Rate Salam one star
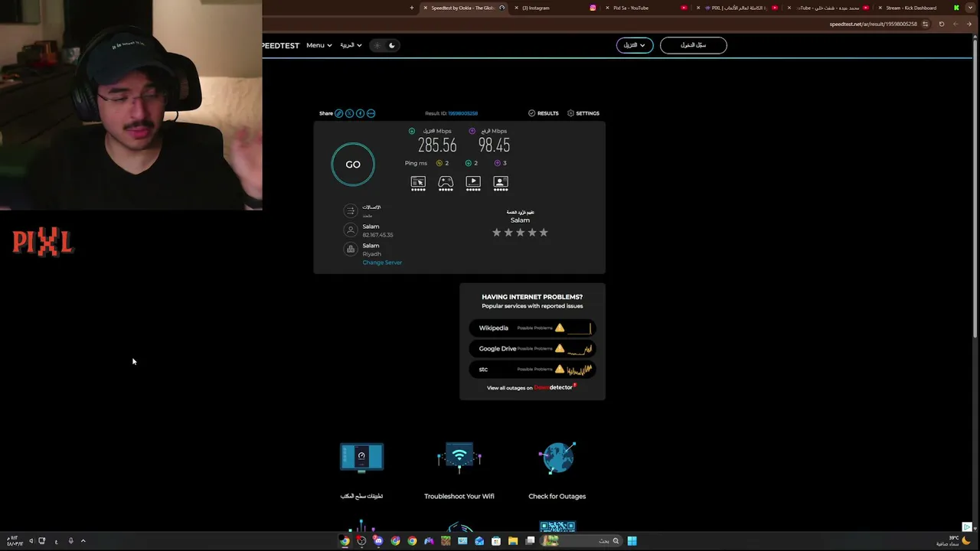The height and width of the screenshot is (551, 980). pyautogui.click(x=496, y=233)
